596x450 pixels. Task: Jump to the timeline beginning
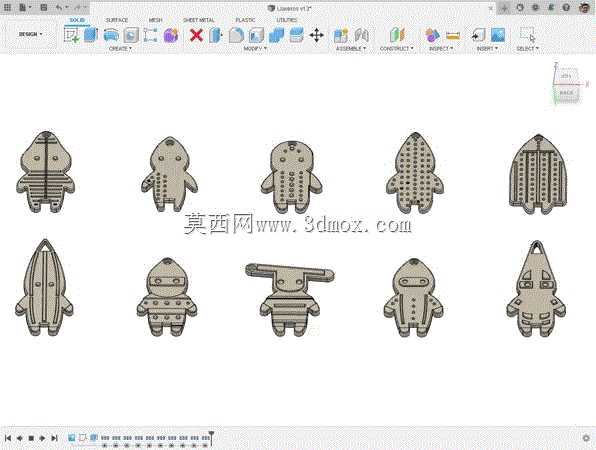(8, 438)
